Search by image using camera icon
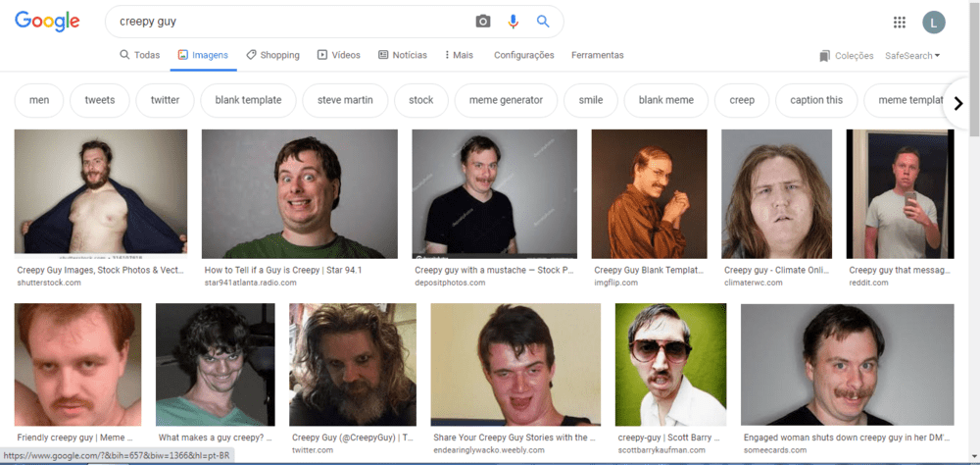The width and height of the screenshot is (980, 465). pyautogui.click(x=483, y=22)
